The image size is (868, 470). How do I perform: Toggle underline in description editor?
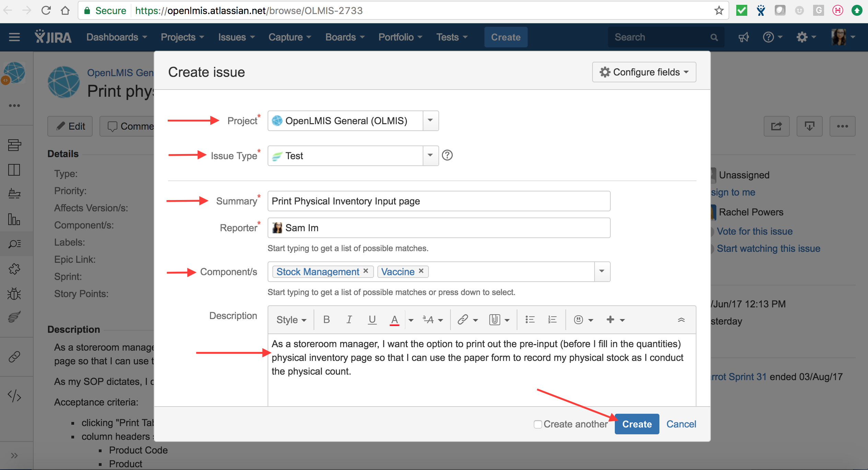372,320
